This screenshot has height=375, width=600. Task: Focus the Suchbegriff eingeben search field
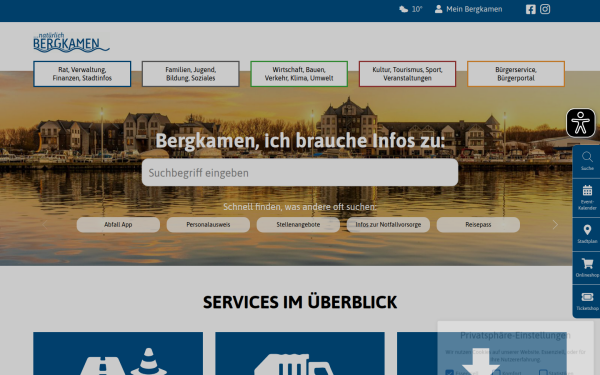[300, 173]
